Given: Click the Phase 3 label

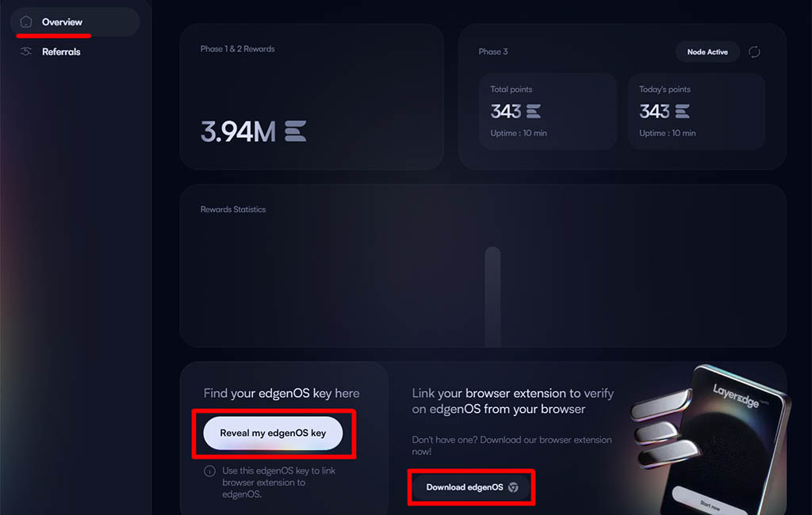Looking at the screenshot, I should pyautogui.click(x=493, y=51).
